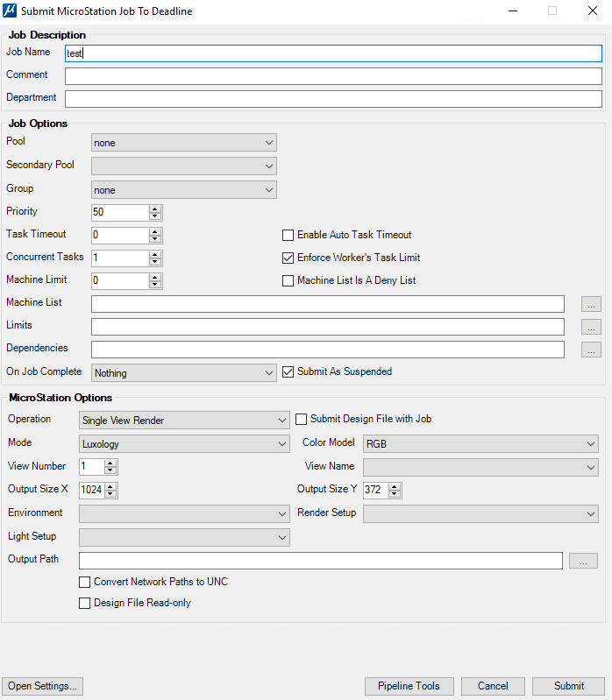Open the Group dropdown

point(183,190)
